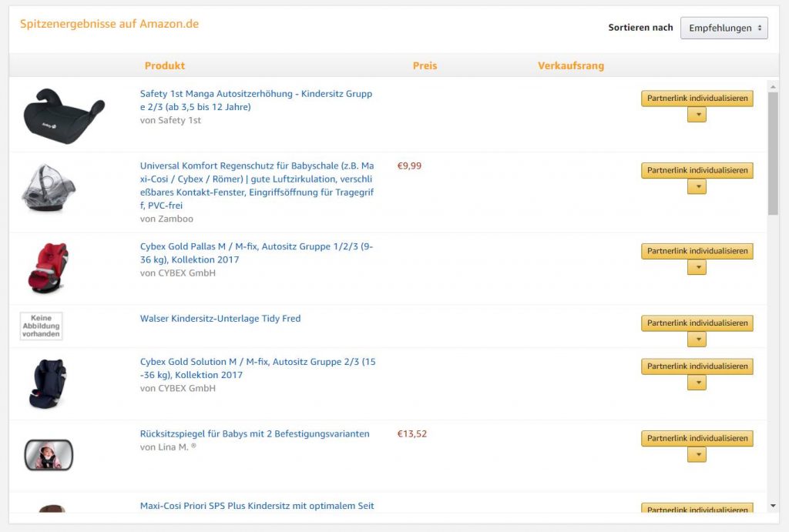Image resolution: width=789 pixels, height=532 pixels.
Task: Click Partnerlink individualisieren for Cybex Gold Solution
Action: pyautogui.click(x=697, y=366)
